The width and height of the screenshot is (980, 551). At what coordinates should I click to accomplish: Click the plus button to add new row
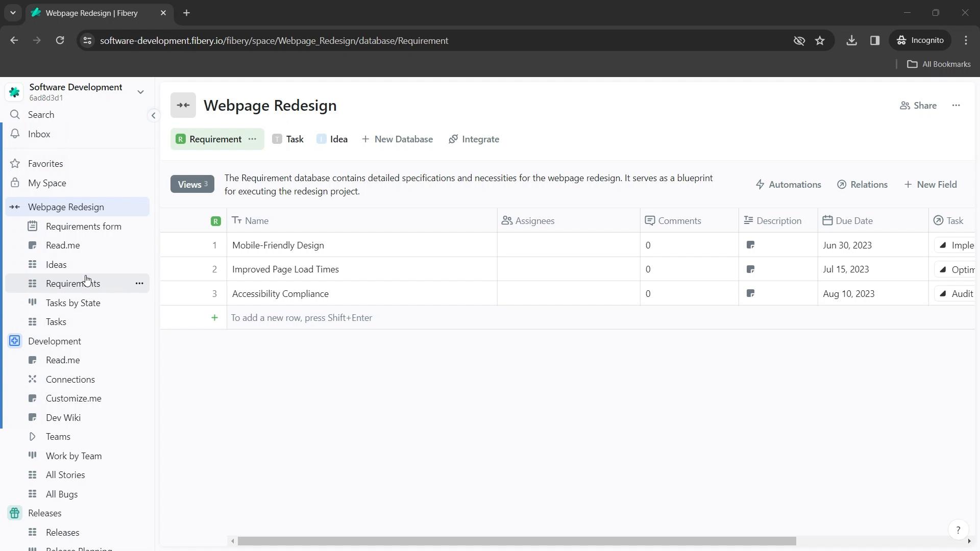[x=215, y=317]
